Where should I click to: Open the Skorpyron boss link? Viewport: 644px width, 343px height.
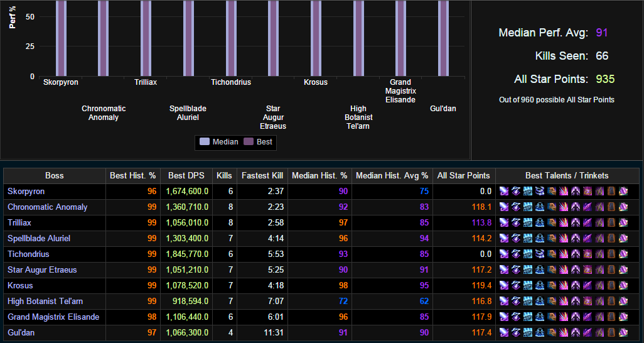click(26, 191)
